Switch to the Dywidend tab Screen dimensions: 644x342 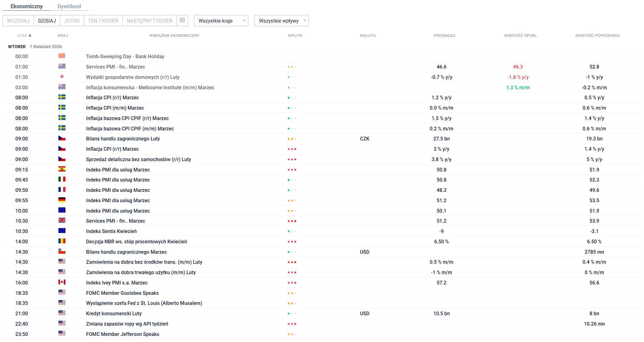69,6
